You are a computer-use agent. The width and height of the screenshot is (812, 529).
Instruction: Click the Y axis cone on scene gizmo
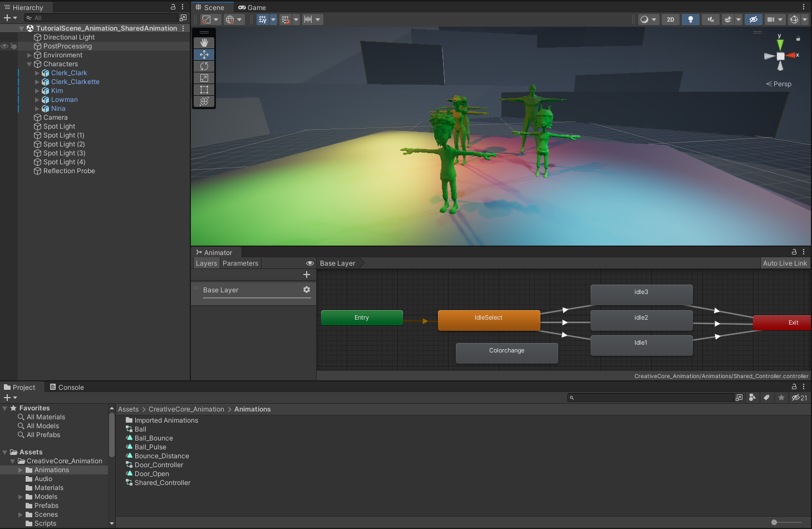click(780, 43)
